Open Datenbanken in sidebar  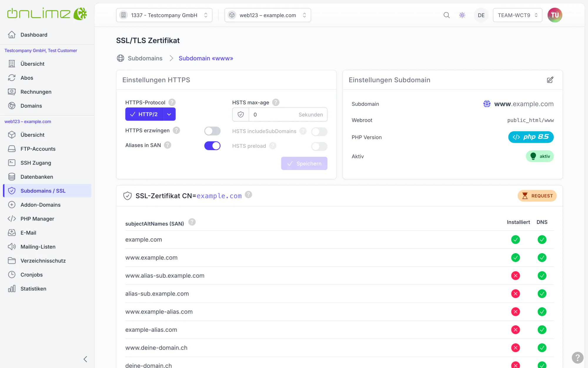point(47,177)
